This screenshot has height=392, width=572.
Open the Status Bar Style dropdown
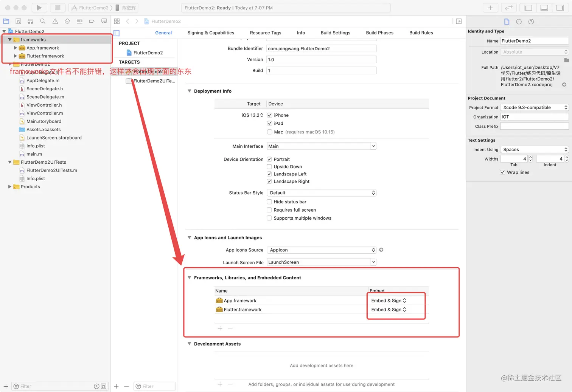point(322,193)
